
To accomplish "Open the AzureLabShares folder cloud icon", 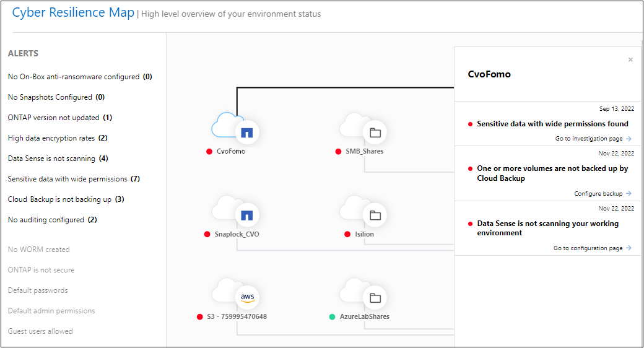I will click(363, 294).
